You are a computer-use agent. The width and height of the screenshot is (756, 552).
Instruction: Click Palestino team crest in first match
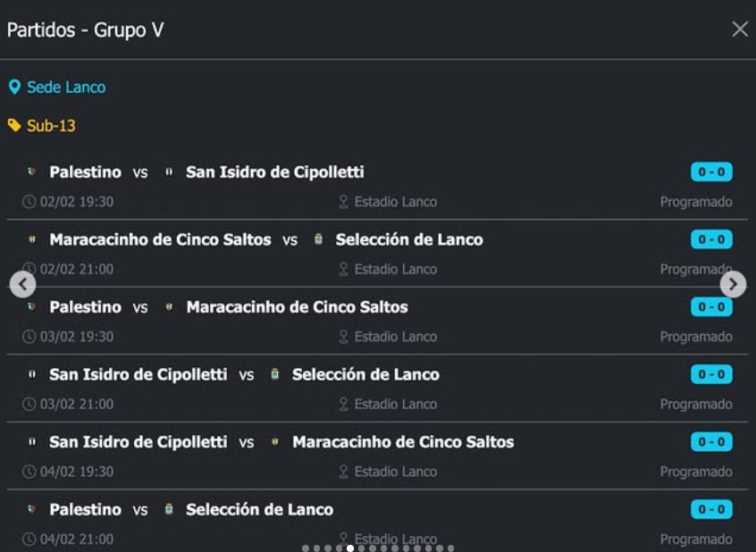pyautogui.click(x=31, y=172)
